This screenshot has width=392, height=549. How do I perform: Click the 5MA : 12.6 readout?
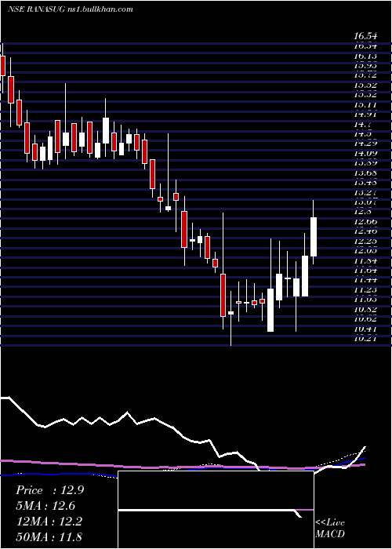(x=45, y=506)
